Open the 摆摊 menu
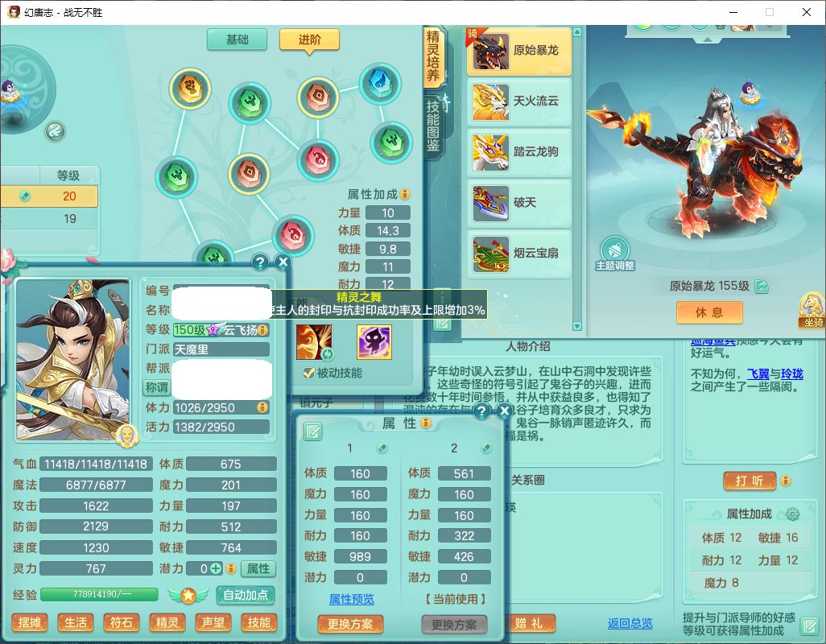This screenshot has width=826, height=644. 30,623
